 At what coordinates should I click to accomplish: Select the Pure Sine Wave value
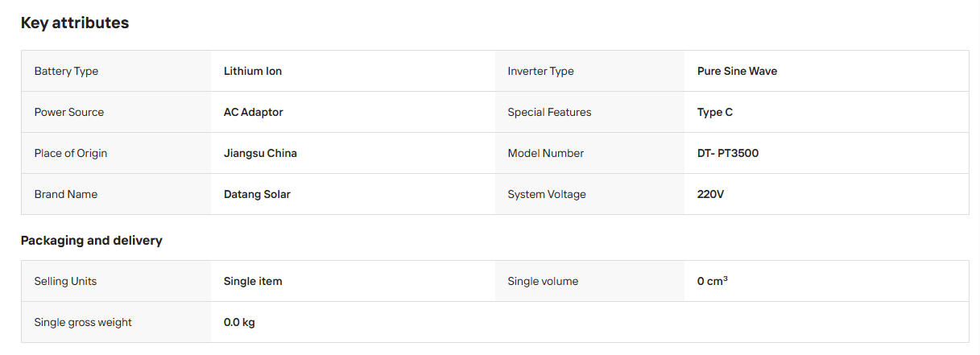point(737,71)
